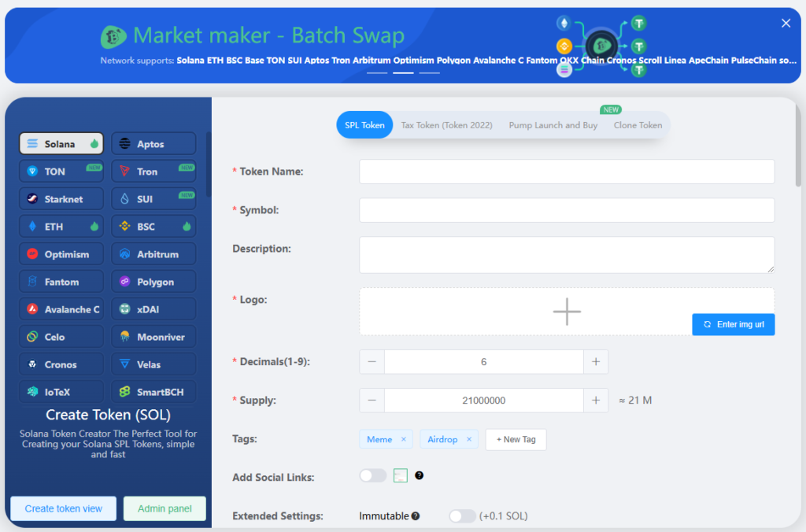Click the Polygon purple icon
Viewport: 806px width, 532px height.
pyautogui.click(x=124, y=281)
